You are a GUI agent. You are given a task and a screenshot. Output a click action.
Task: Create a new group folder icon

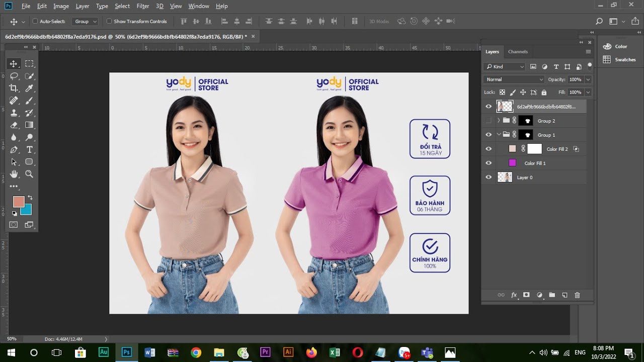(552, 295)
